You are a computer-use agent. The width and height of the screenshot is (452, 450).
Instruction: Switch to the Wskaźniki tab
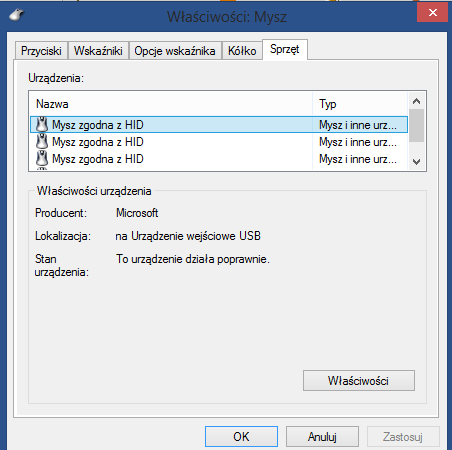pos(98,51)
